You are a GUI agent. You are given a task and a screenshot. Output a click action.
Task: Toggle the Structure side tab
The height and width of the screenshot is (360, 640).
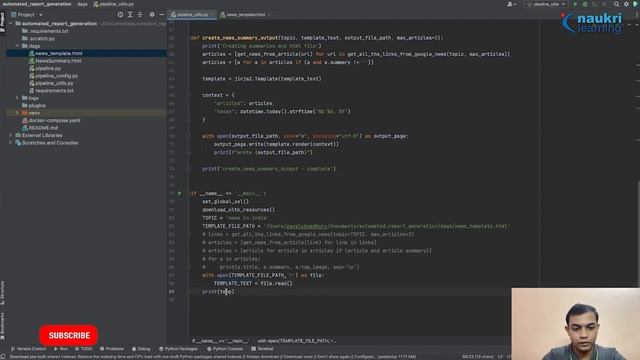pos(2,293)
